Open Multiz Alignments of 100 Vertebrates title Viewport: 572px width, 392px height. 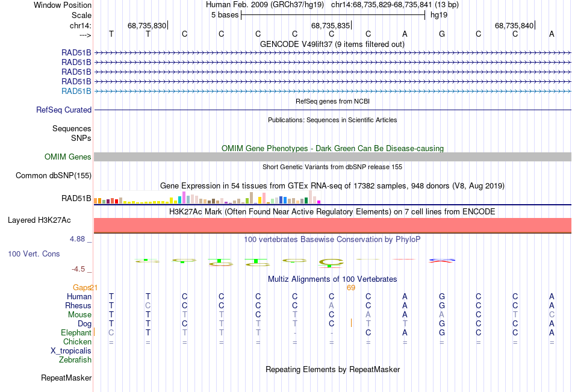(332, 279)
